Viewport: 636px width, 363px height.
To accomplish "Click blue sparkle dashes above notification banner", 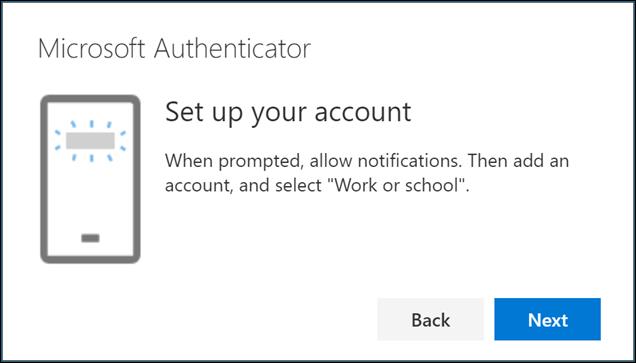I will tap(91, 124).
